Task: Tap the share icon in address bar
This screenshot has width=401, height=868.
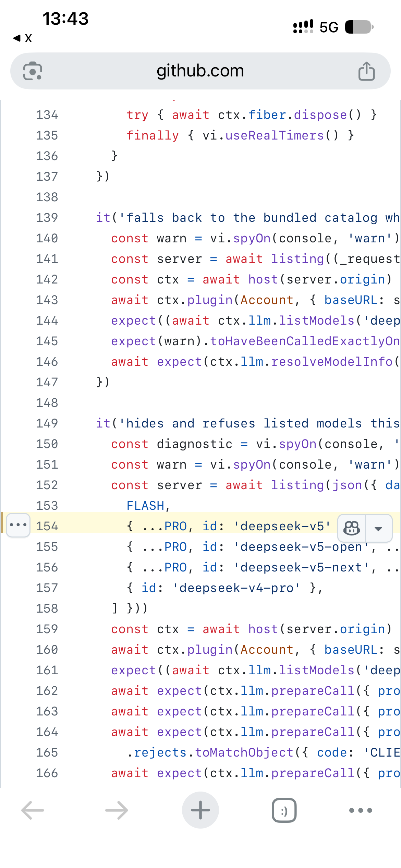Action: (x=366, y=71)
